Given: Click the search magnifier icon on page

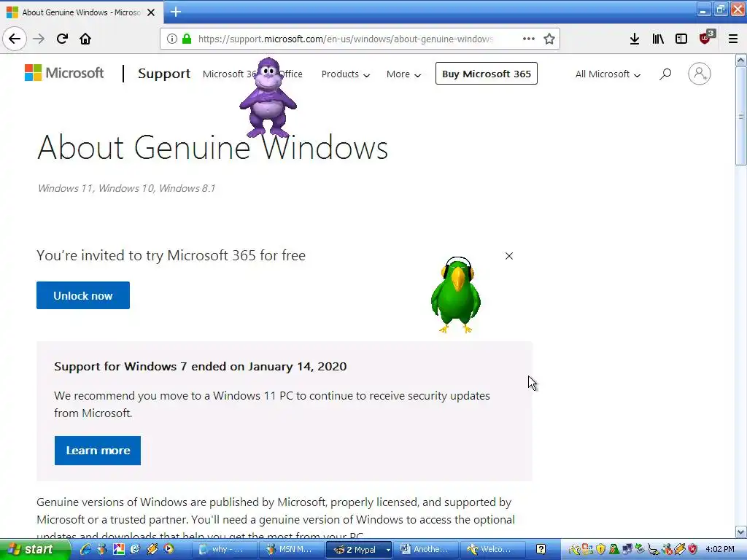Looking at the screenshot, I should click(x=665, y=74).
